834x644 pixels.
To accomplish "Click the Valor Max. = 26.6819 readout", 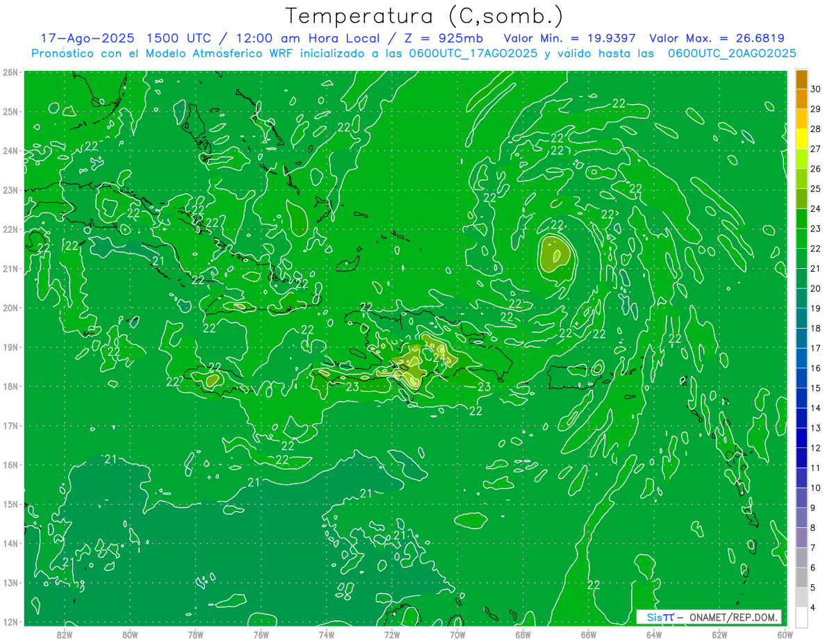I will click(717, 38).
